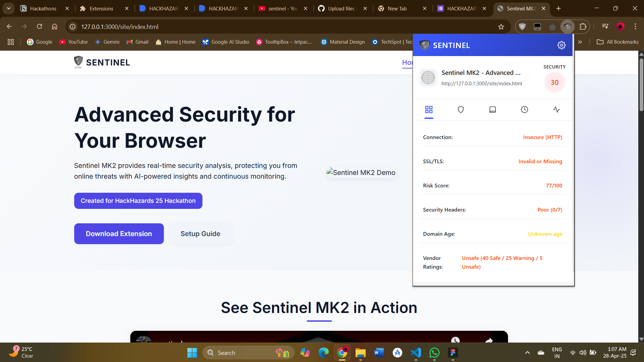Click the Download Extension button
Image resolution: width=644 pixels, height=362 pixels.
click(119, 234)
